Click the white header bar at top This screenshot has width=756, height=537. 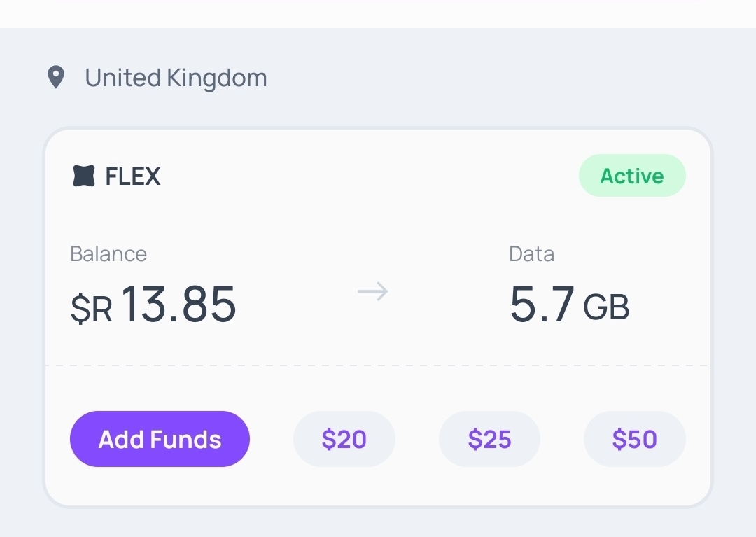coord(378,13)
